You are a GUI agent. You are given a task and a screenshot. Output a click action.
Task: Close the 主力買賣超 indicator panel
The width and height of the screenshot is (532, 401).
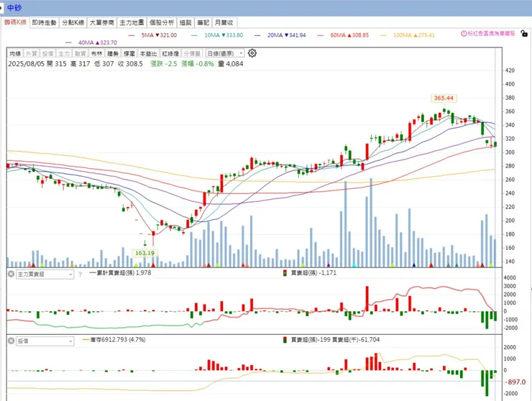tap(11, 274)
